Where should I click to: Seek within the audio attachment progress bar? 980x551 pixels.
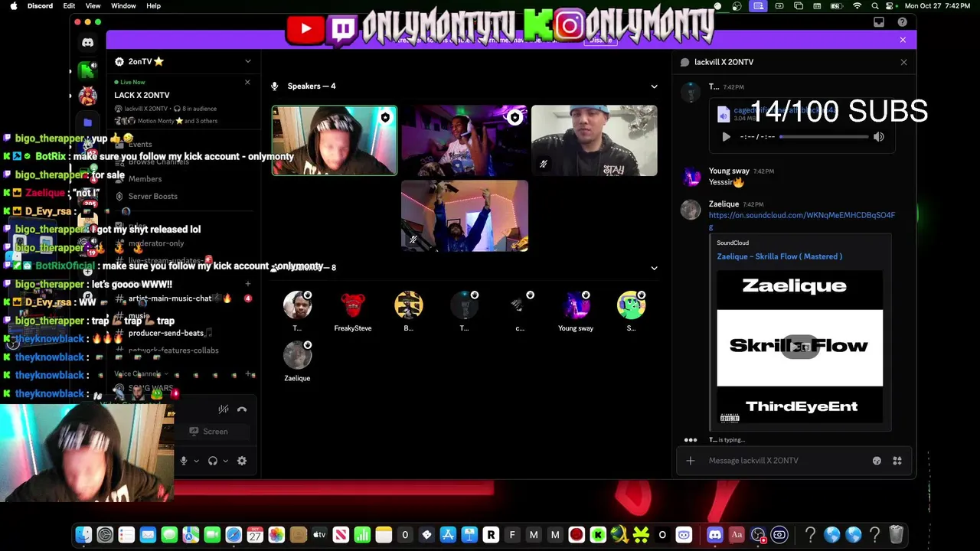coord(824,137)
